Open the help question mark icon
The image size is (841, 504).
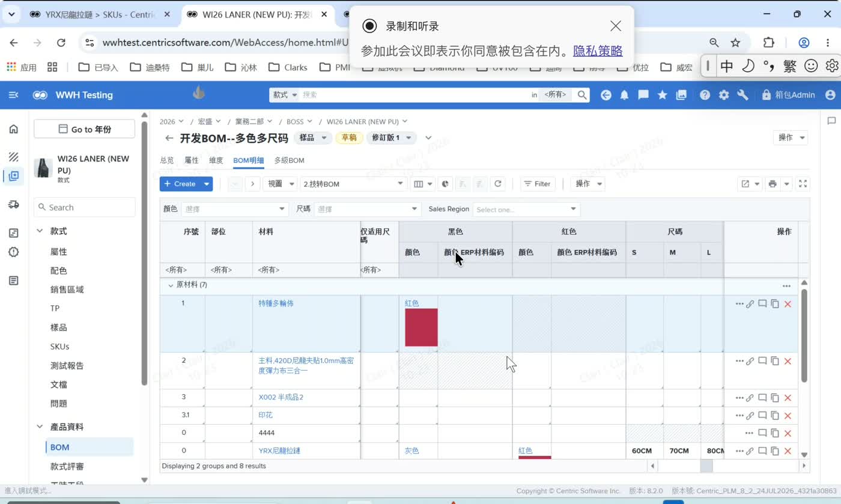[x=705, y=95]
